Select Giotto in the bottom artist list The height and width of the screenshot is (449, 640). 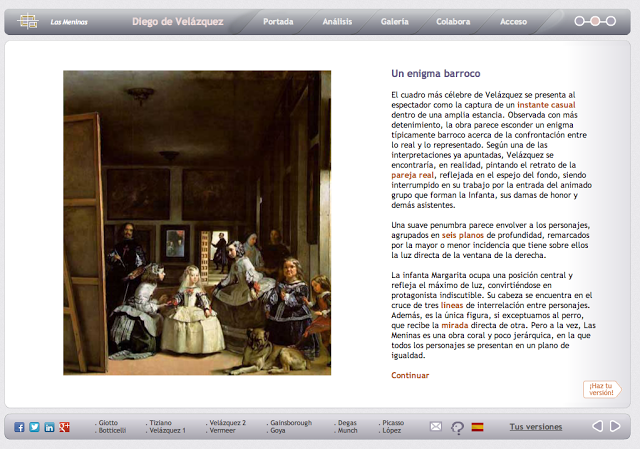108,423
